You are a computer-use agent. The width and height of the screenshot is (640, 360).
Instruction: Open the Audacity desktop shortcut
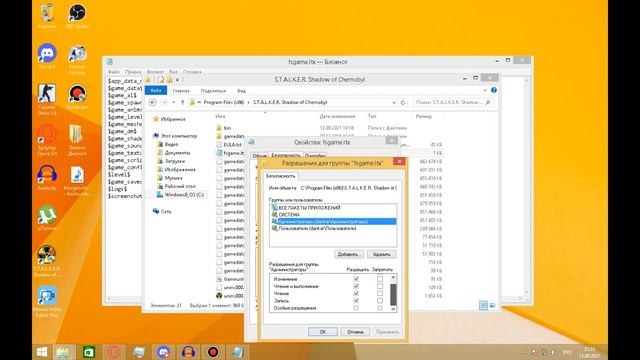point(47,175)
